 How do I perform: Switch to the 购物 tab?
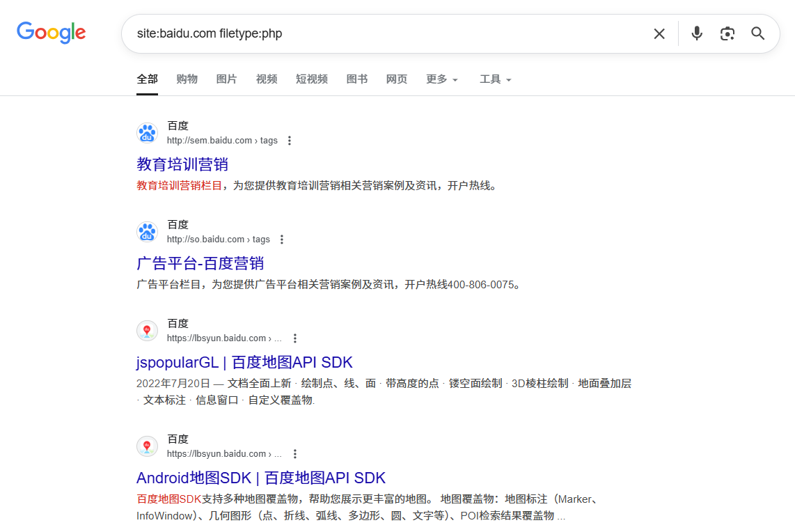[x=187, y=79]
